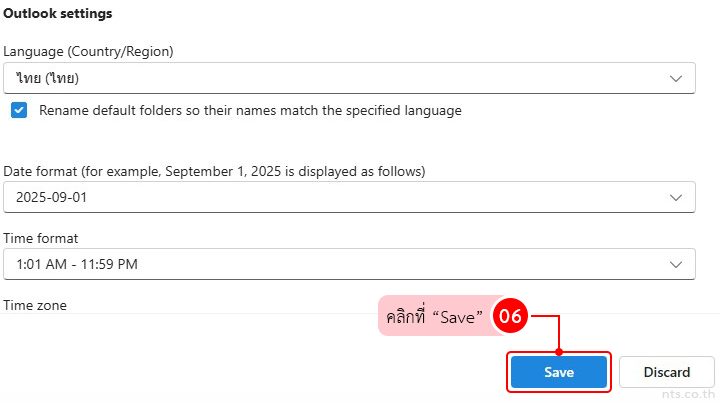Click the 'Outlook settings' heading

pyautogui.click(x=57, y=14)
